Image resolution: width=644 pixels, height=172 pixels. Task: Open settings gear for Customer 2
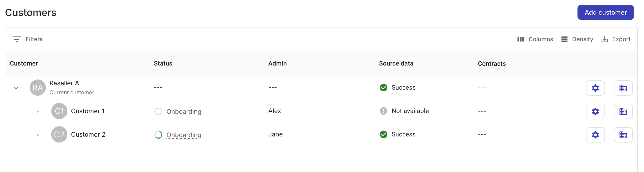point(595,135)
